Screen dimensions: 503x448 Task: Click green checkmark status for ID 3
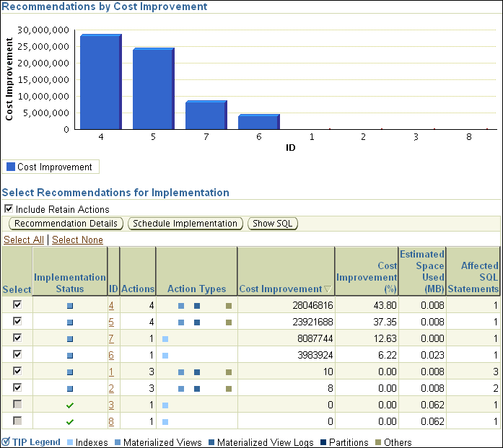point(70,405)
